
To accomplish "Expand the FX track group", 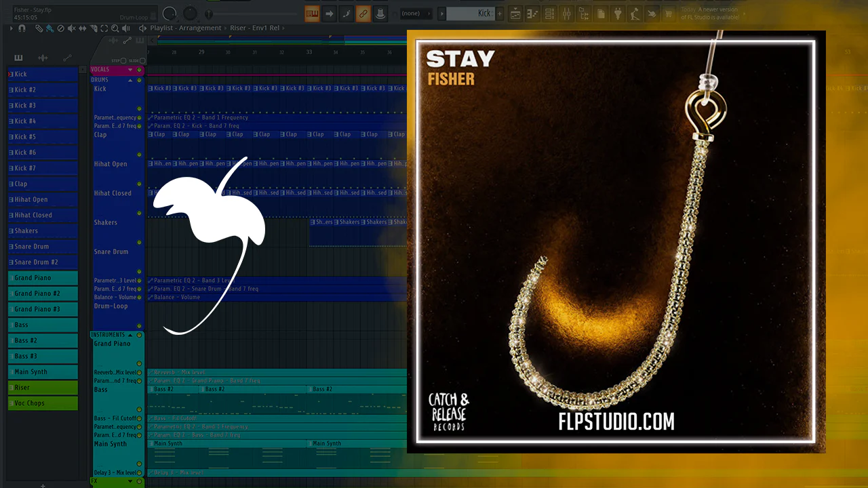I will (x=130, y=481).
